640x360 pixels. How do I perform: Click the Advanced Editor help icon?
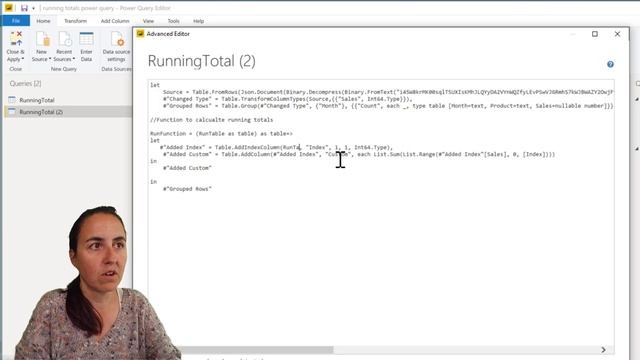pyautogui.click(x=610, y=64)
